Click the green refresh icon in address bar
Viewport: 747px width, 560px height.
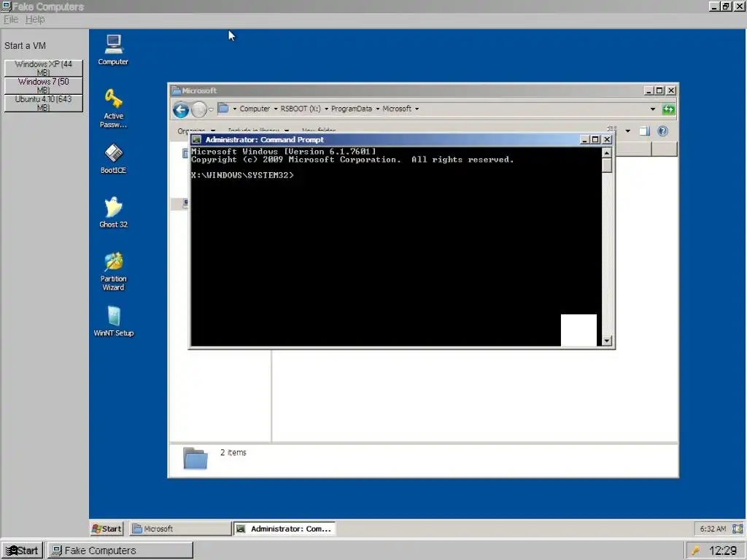click(669, 109)
